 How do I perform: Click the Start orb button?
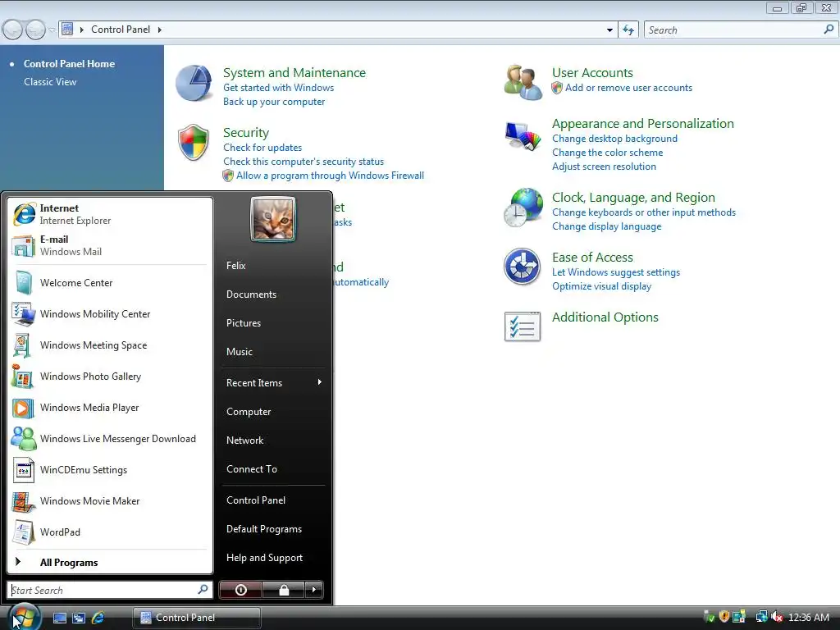[24, 617]
